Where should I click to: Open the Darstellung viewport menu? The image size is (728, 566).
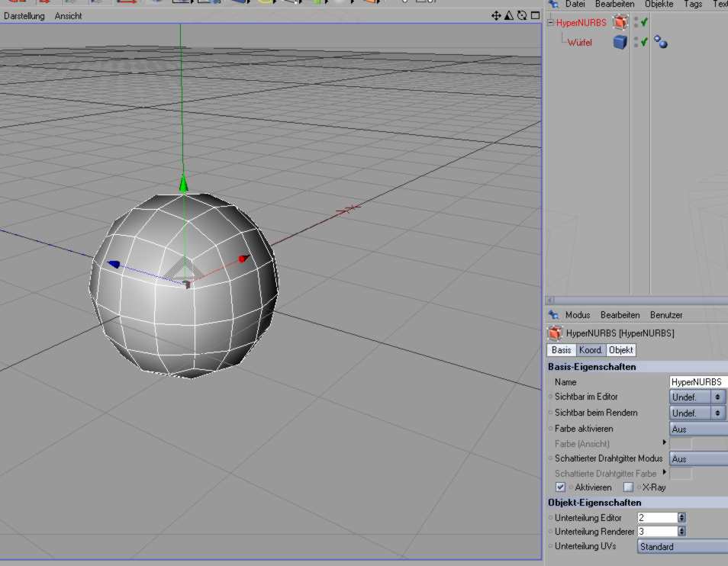(x=24, y=16)
